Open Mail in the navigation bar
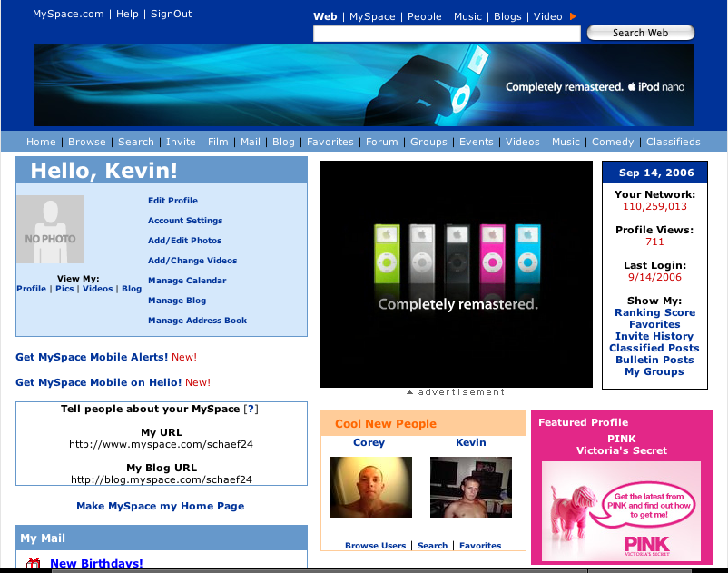728x573 pixels. [251, 142]
